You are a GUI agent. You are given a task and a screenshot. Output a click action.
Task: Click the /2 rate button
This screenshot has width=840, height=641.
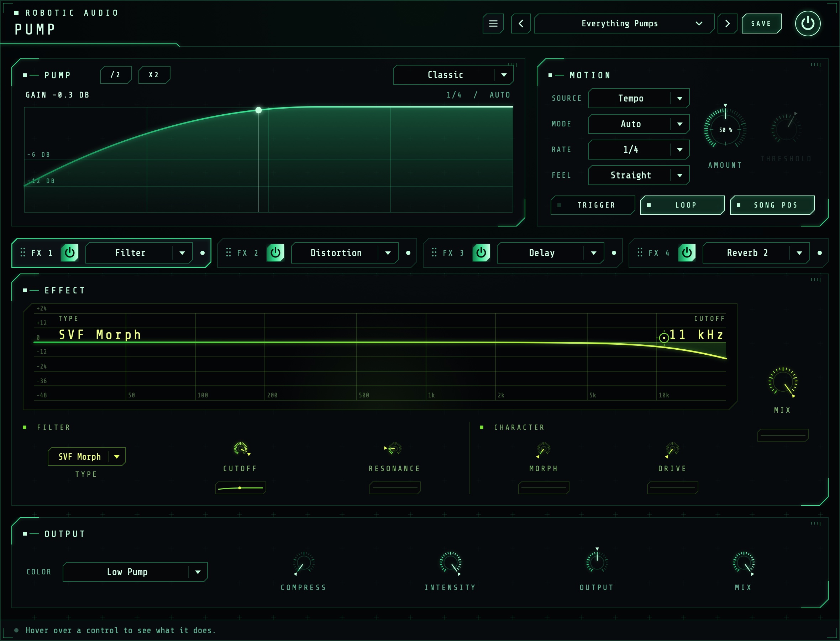point(116,75)
